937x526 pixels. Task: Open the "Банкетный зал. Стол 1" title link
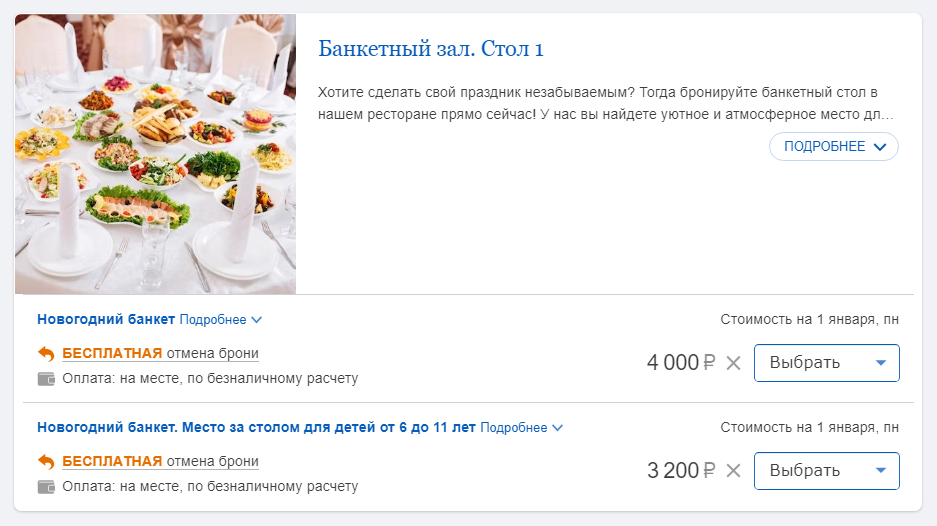[430, 49]
